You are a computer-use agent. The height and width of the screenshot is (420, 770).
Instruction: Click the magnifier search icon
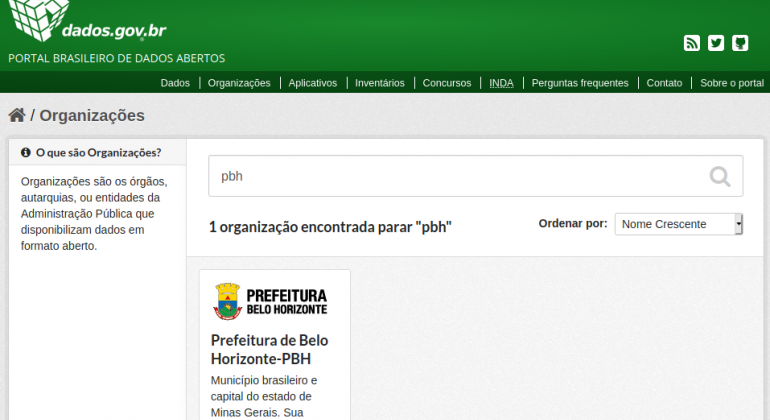(719, 176)
